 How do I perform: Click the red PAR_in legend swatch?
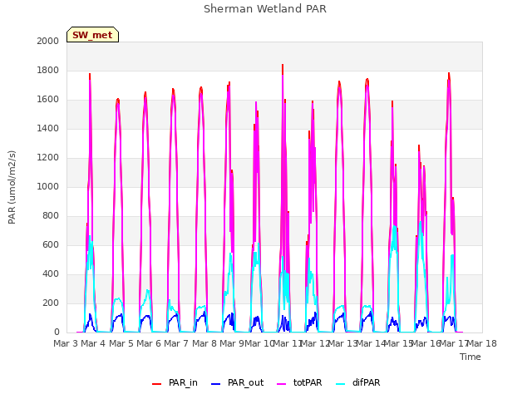coord(157,384)
